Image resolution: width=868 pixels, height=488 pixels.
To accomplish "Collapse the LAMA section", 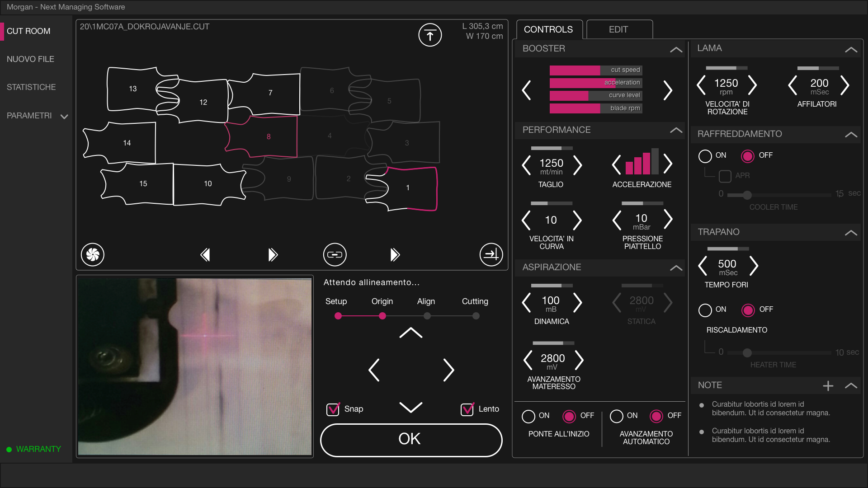I will click(x=851, y=49).
